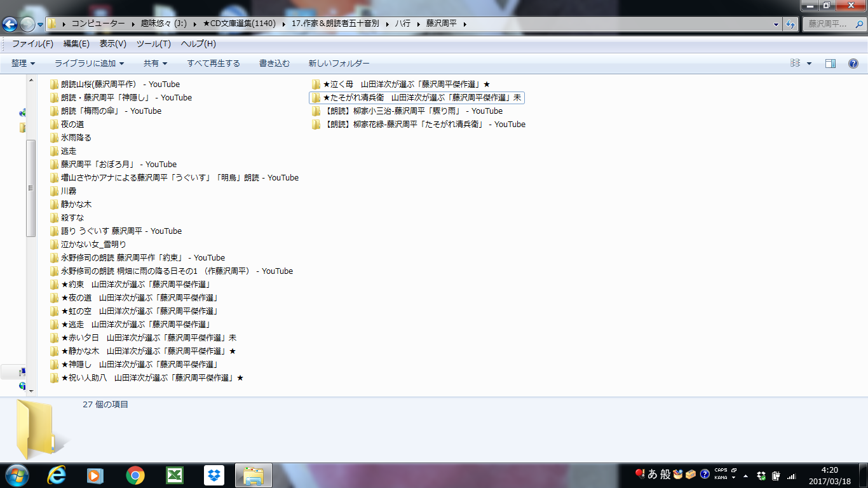Open the ファイル(F) menu
868x488 pixels.
[32, 44]
